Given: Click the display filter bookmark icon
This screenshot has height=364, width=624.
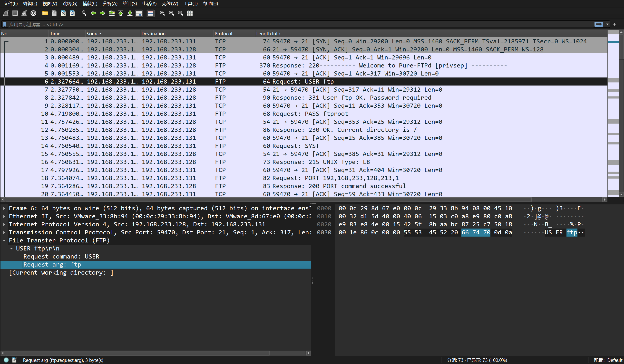Looking at the screenshot, I should point(4,24).
